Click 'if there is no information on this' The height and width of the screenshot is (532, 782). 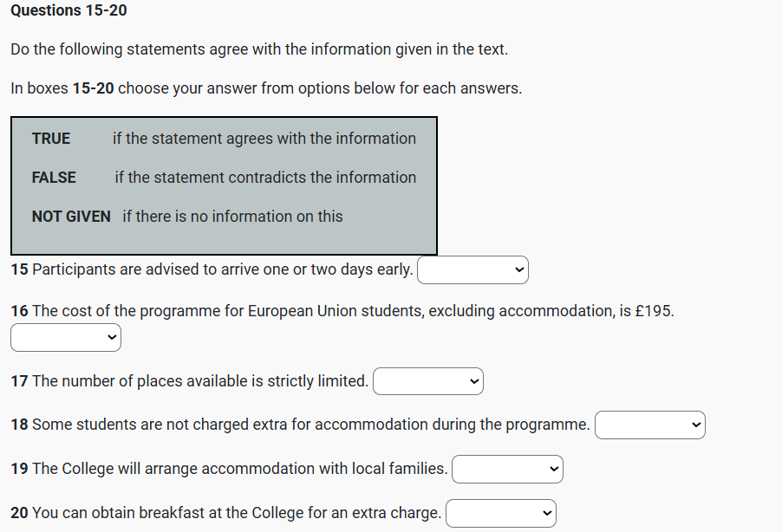click(232, 217)
